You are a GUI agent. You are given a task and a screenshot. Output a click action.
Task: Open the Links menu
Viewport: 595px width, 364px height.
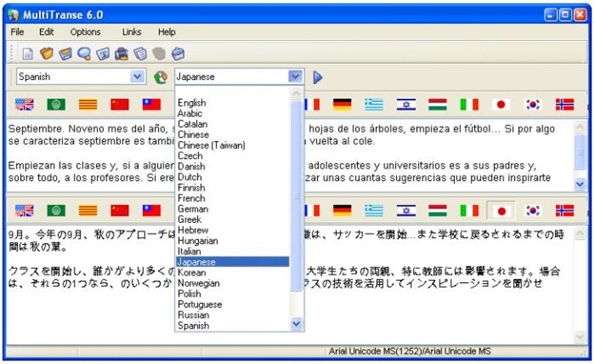pos(132,32)
